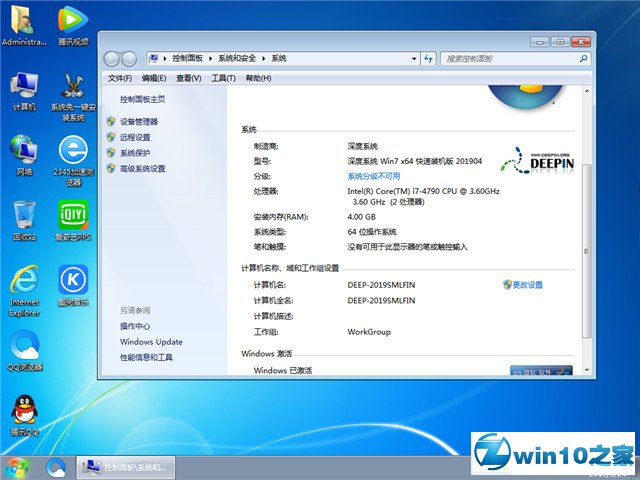This screenshot has height=480, width=640.
Task: Open Windows Update link
Action: (151, 342)
